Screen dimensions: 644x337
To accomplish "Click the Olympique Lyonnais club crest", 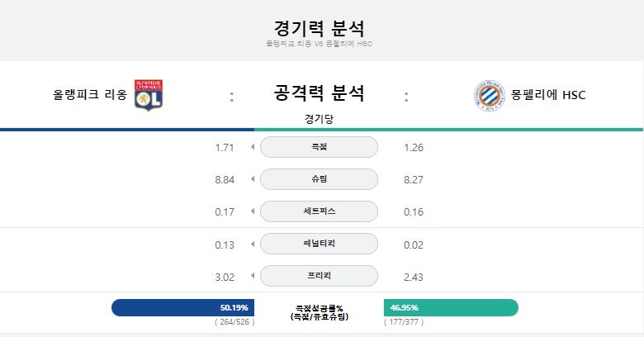I will pyautogui.click(x=149, y=95).
